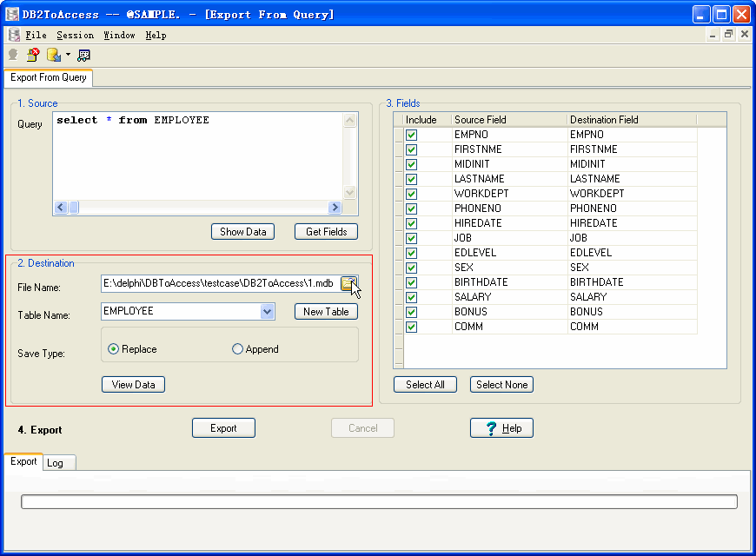Click the disconnect session lock icon
Viewport: 756px width, 556px height.
point(33,55)
